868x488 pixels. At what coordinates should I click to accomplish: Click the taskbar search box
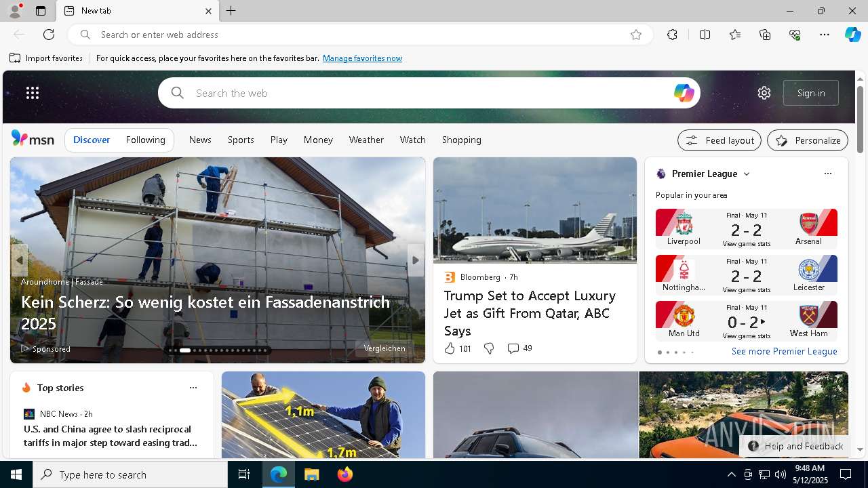[130, 474]
